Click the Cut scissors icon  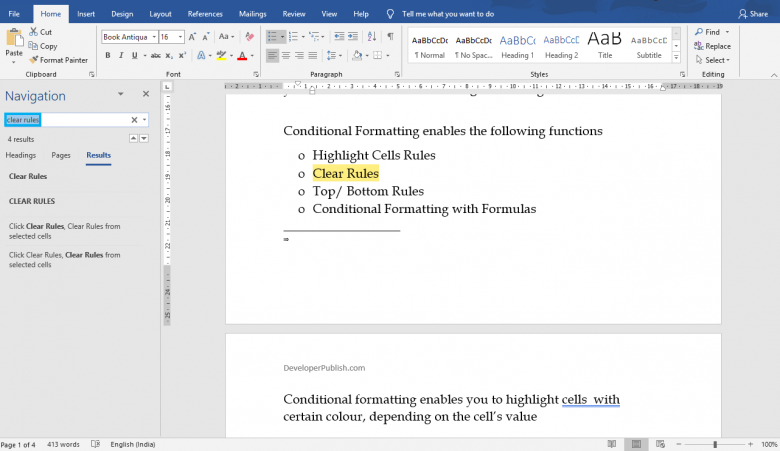[34, 32]
